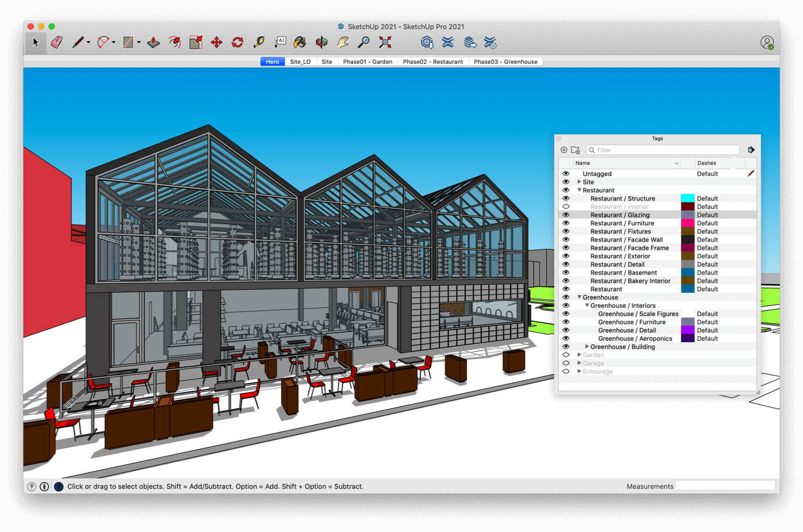Add a new tag with the plus button
The height and width of the screenshot is (532, 803).
click(x=563, y=150)
